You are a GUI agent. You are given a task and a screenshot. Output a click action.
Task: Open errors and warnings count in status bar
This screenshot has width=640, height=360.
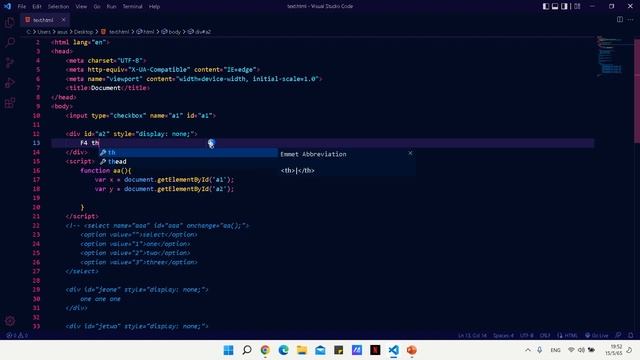[x=17, y=335]
